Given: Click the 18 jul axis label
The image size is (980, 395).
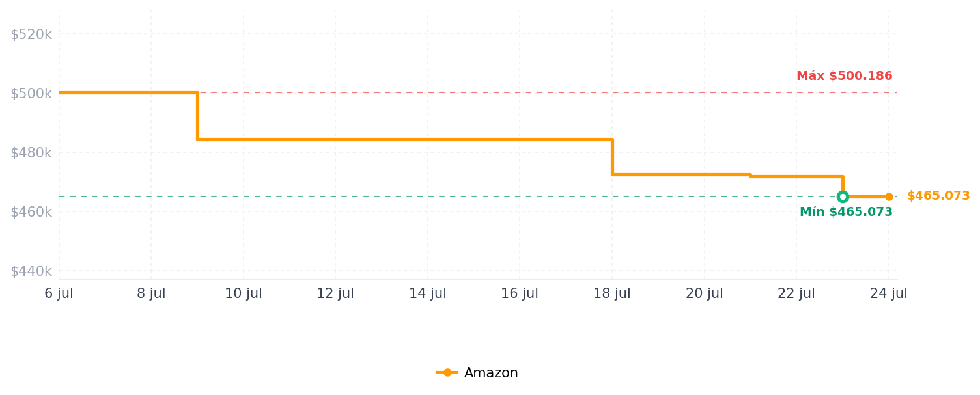Looking at the screenshot, I should coord(612,294).
